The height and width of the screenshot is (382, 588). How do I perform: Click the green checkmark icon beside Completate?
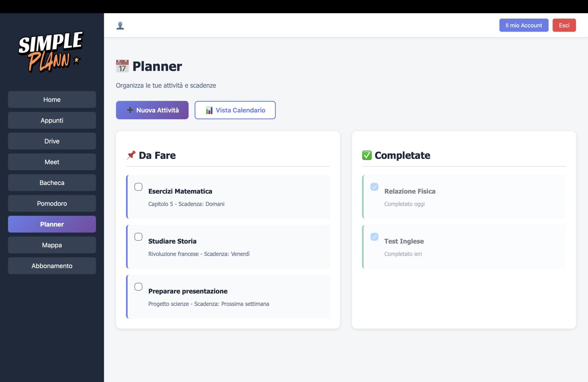[367, 155]
